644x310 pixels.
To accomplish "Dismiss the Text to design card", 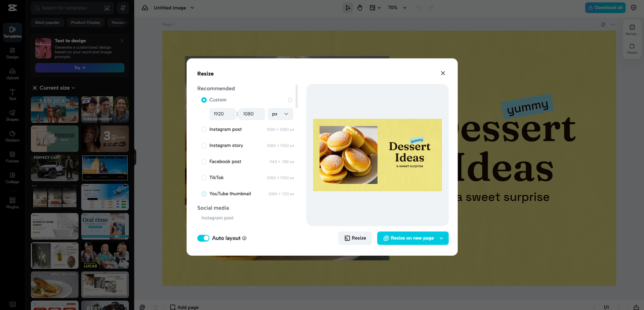I will pyautogui.click(x=122, y=41).
